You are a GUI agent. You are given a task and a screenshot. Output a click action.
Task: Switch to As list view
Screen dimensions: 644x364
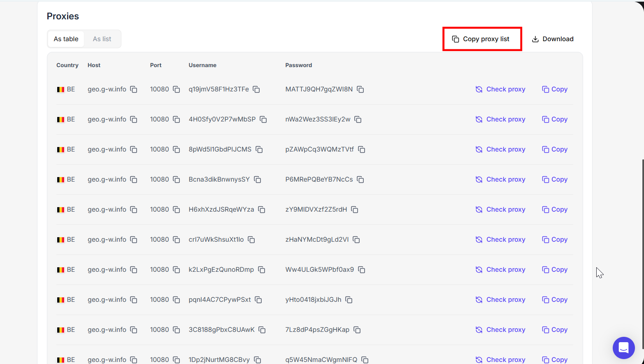point(102,39)
